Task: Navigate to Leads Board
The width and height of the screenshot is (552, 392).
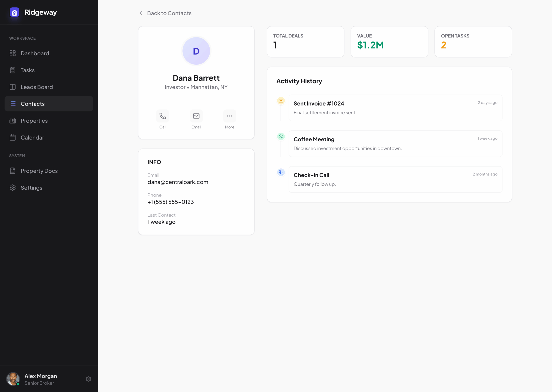Action: pyautogui.click(x=36, y=87)
